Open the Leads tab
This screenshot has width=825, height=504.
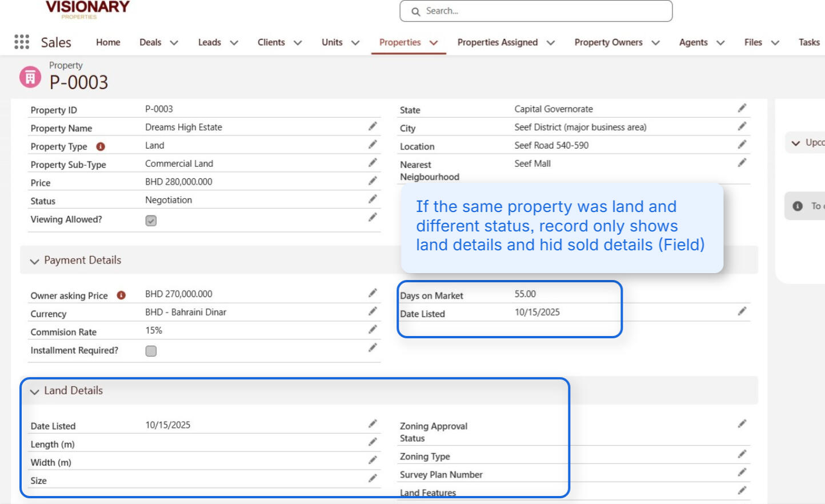pyautogui.click(x=210, y=42)
